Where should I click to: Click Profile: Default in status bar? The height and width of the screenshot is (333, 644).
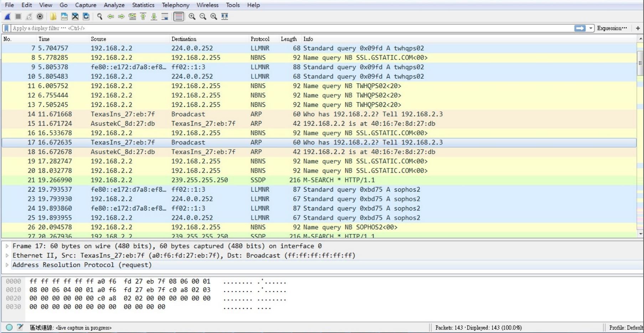point(625,328)
